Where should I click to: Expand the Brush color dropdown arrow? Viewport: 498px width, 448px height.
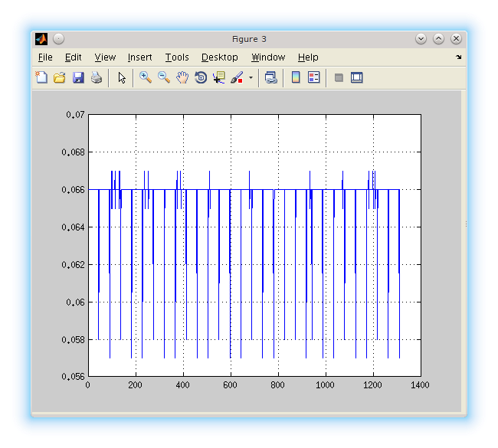click(x=251, y=78)
